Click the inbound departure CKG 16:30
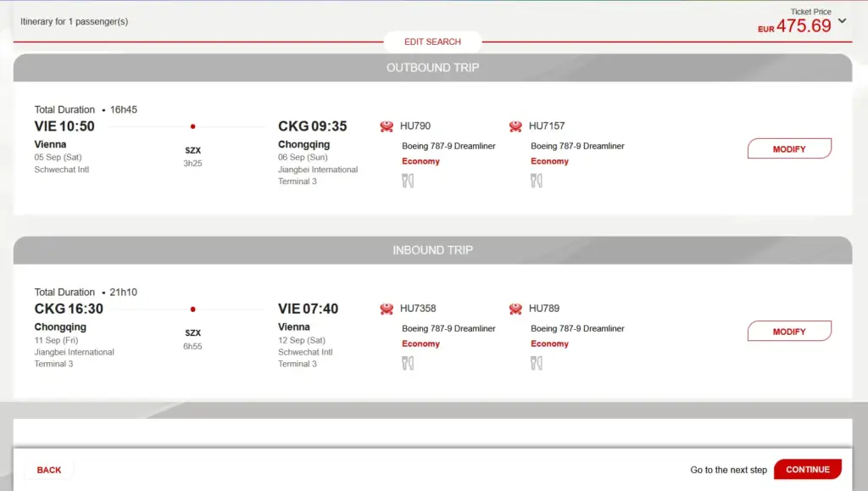Screen dimensions: 868x491 69,309
